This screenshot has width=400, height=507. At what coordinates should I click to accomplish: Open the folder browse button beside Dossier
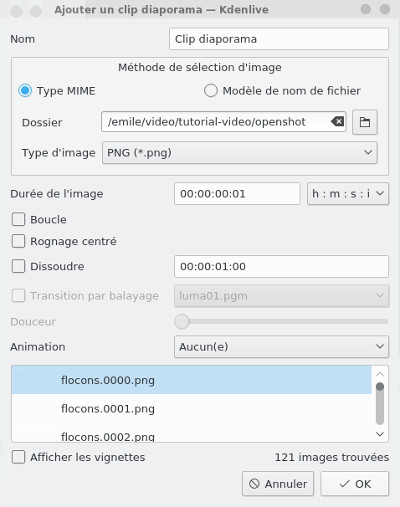(x=365, y=122)
